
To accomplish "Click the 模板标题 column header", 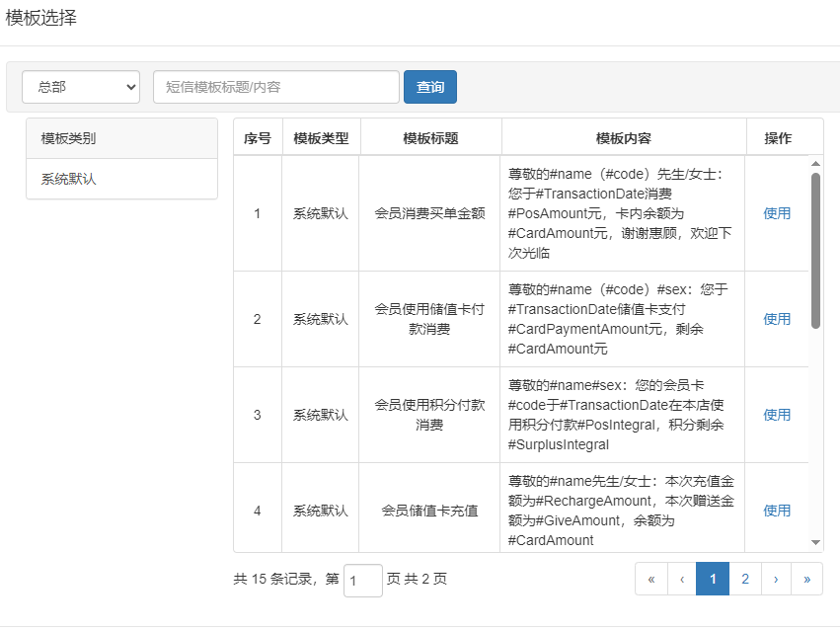I will 430,138.
